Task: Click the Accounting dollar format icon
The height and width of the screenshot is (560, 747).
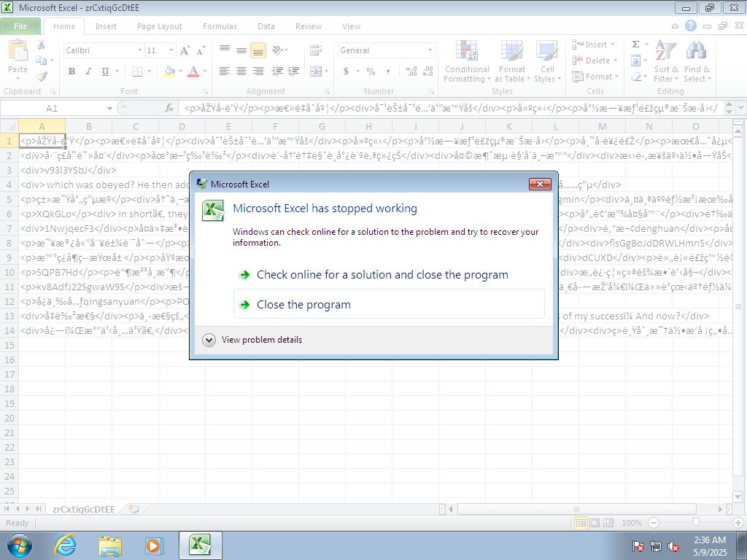Action: (346, 71)
